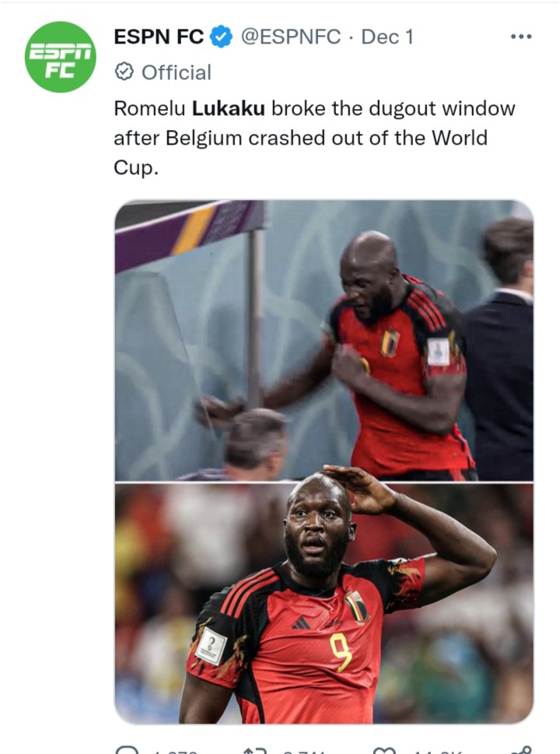Open the Lukaku dugout window photo
Screen dimensions: 560x754
tap(324, 340)
